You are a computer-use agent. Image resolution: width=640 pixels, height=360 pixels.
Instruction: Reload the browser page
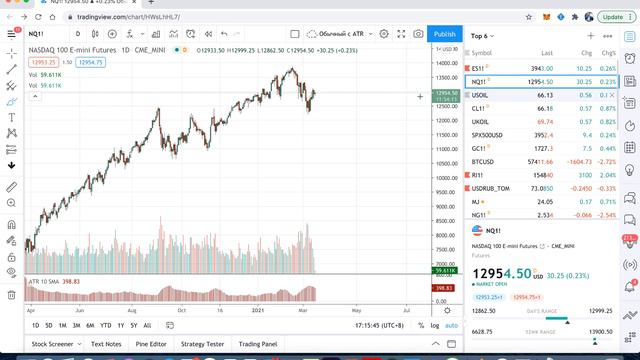click(x=38, y=17)
